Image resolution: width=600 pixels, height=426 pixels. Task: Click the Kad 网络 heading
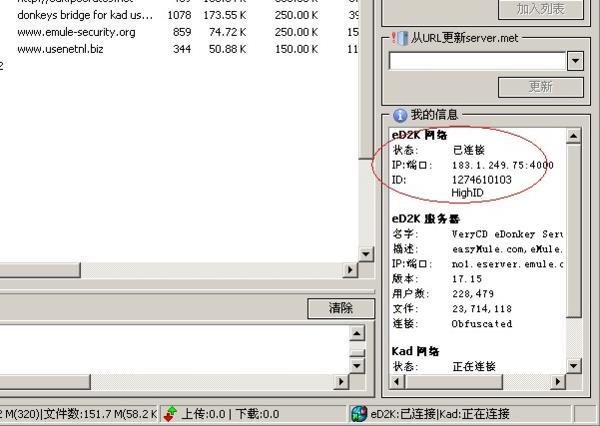point(415,351)
